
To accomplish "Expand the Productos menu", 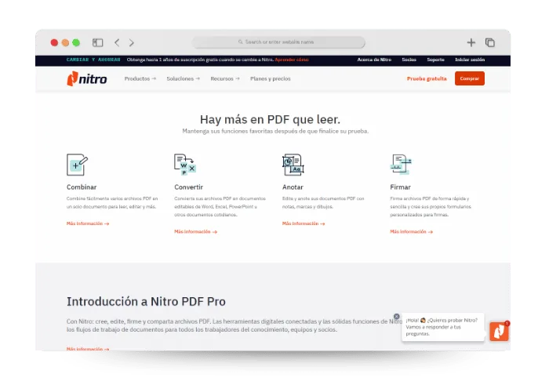I will coord(140,78).
